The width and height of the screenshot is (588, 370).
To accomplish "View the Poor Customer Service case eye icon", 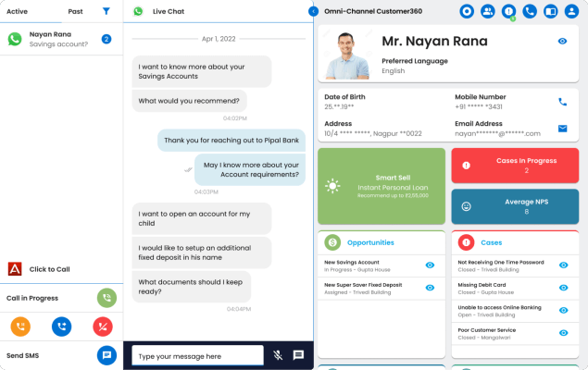I will (x=564, y=333).
